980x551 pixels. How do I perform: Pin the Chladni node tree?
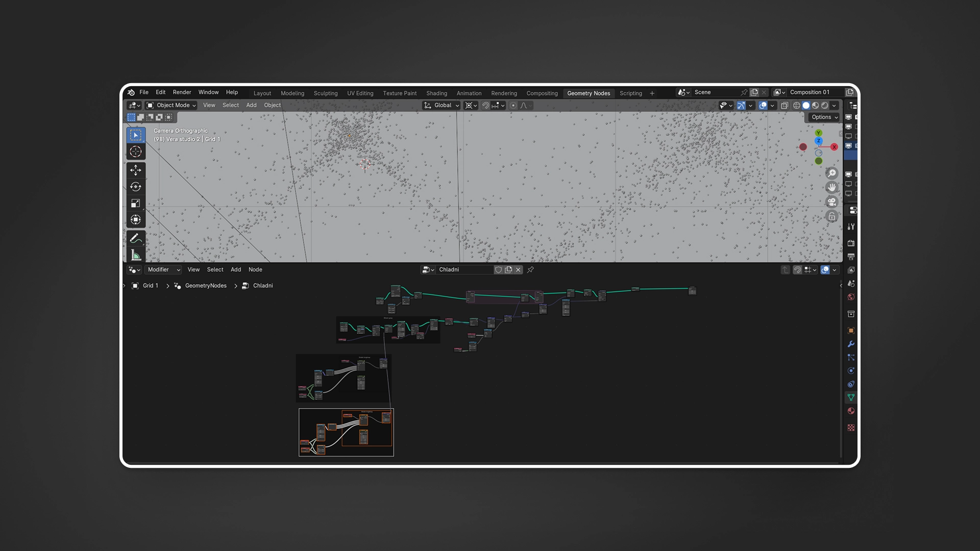pos(531,270)
